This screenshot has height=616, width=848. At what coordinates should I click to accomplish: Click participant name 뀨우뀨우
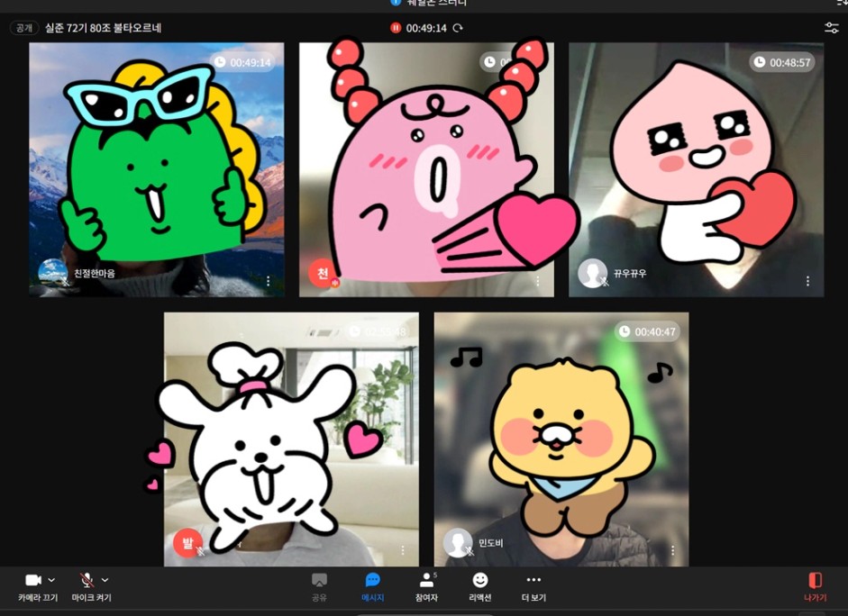[x=630, y=274]
